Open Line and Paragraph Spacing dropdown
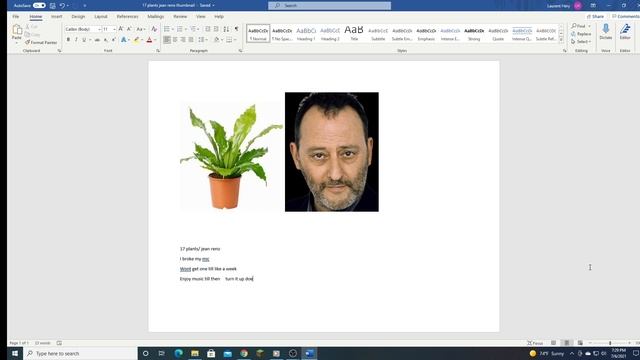Image resolution: width=640 pixels, height=360 pixels. pos(202,40)
